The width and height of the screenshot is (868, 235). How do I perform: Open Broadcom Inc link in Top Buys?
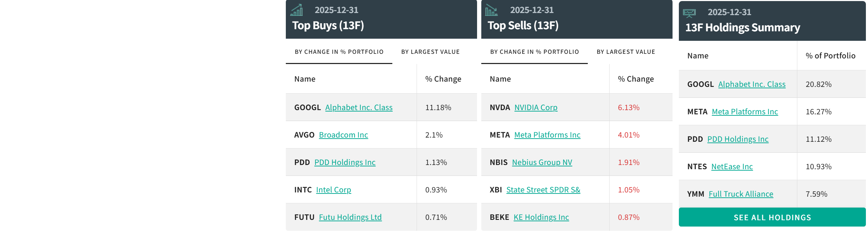(343, 135)
